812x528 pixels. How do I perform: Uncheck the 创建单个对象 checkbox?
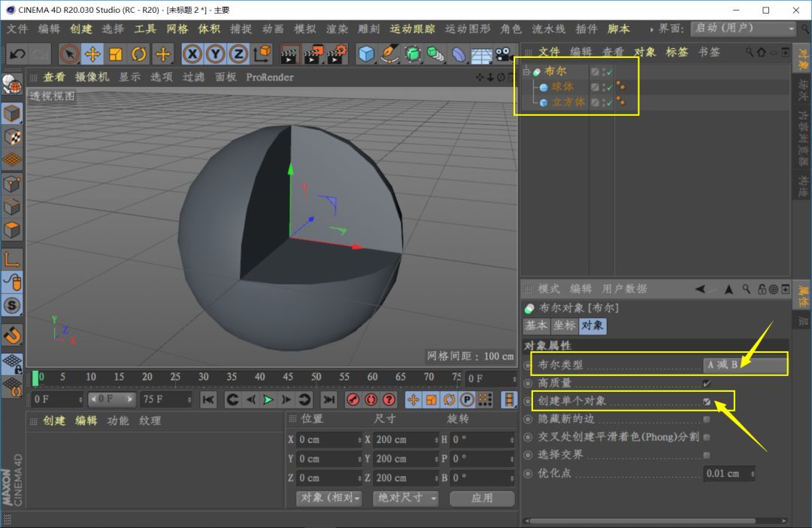coord(707,402)
